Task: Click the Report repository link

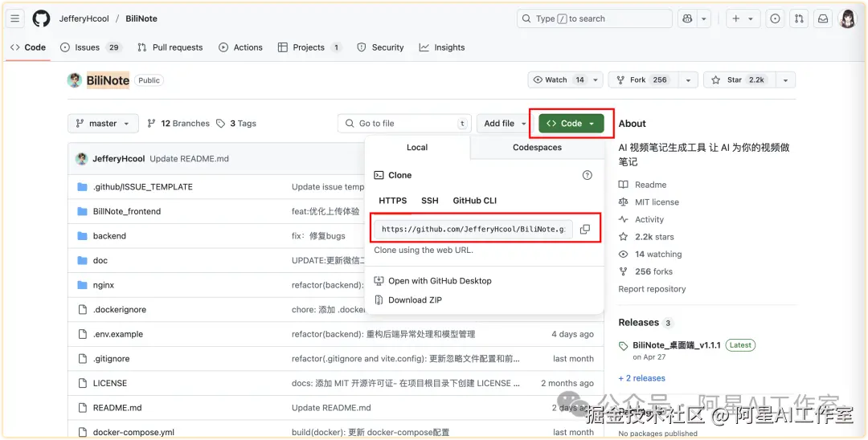Action: coord(652,289)
